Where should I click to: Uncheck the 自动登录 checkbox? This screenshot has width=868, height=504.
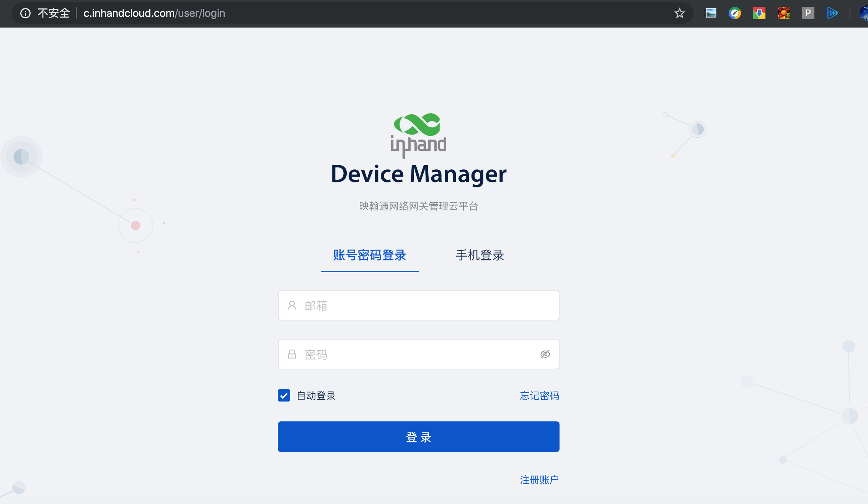284,395
